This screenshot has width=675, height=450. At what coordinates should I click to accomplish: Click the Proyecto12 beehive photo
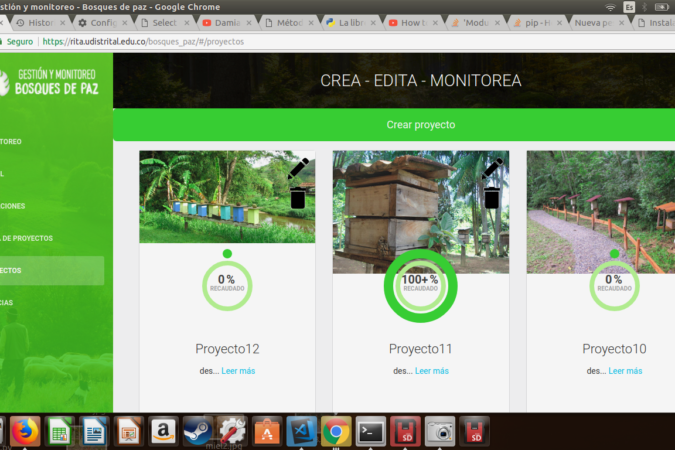click(227, 197)
